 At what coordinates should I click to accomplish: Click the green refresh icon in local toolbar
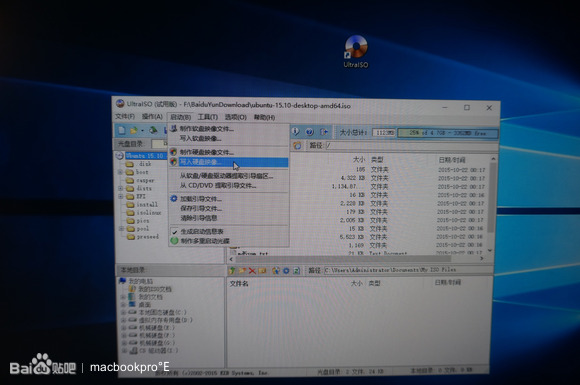point(296,271)
